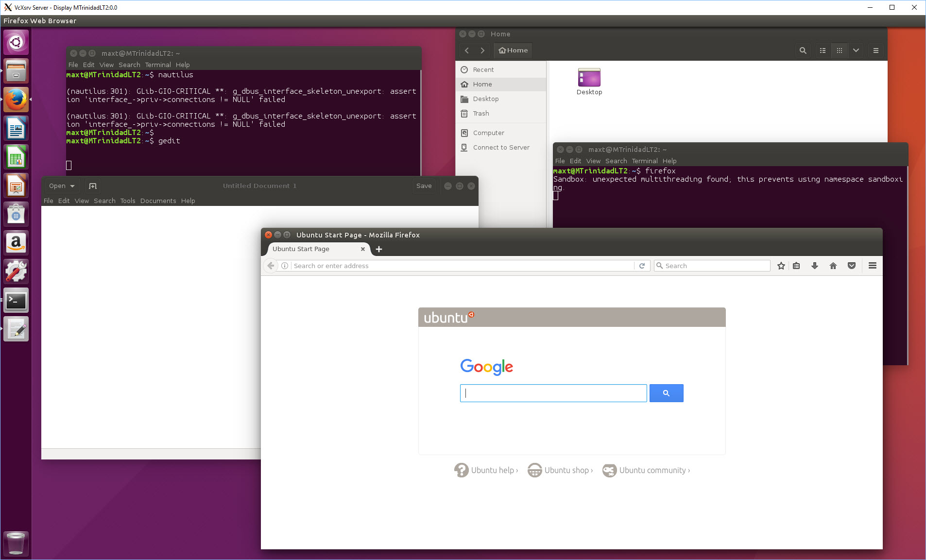Open the Files launcher in the dock
Image resolution: width=926 pixels, height=560 pixels.
(x=16, y=71)
